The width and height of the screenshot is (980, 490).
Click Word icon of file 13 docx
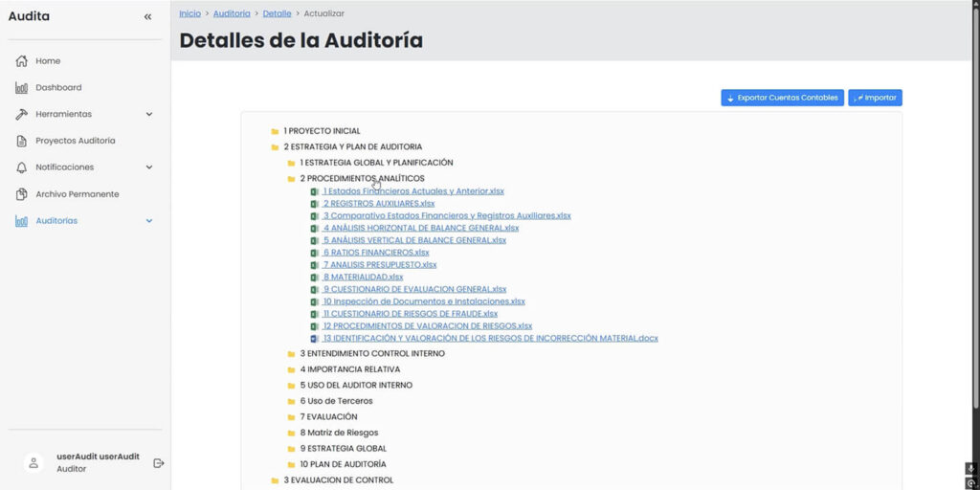pos(315,339)
